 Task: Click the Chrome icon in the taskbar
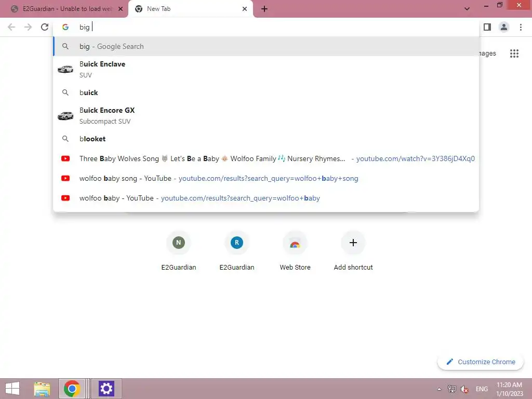click(x=72, y=389)
